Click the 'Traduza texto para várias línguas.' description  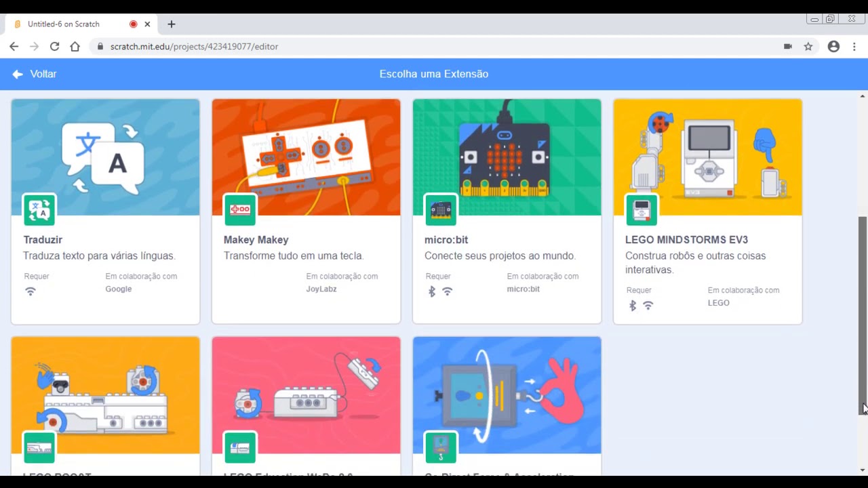(x=99, y=256)
